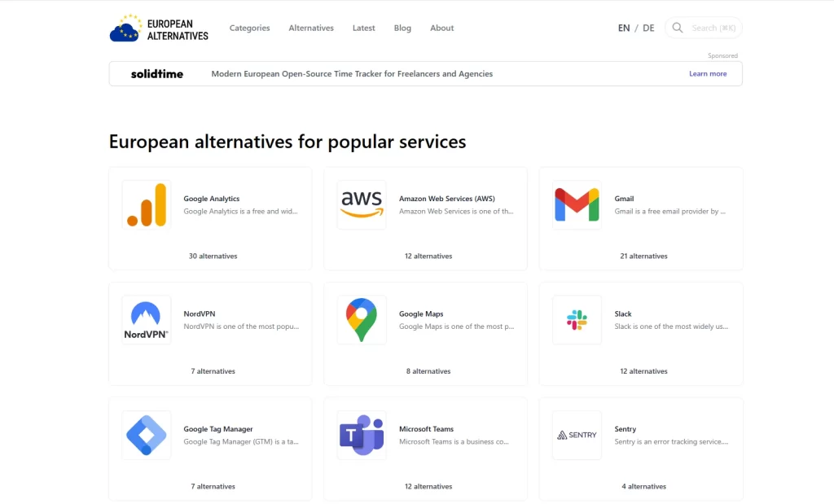Open the Latest page
The width and height of the screenshot is (834, 504).
coord(363,28)
